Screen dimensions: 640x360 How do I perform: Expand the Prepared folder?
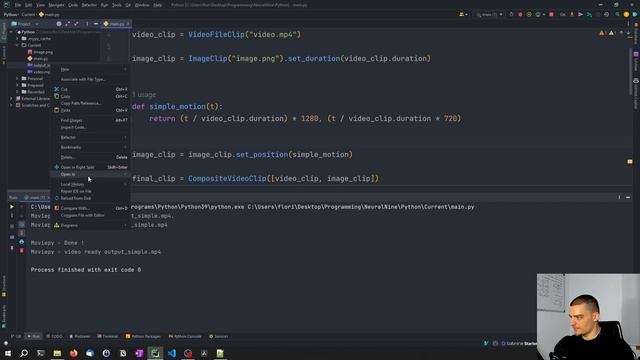tap(18, 85)
